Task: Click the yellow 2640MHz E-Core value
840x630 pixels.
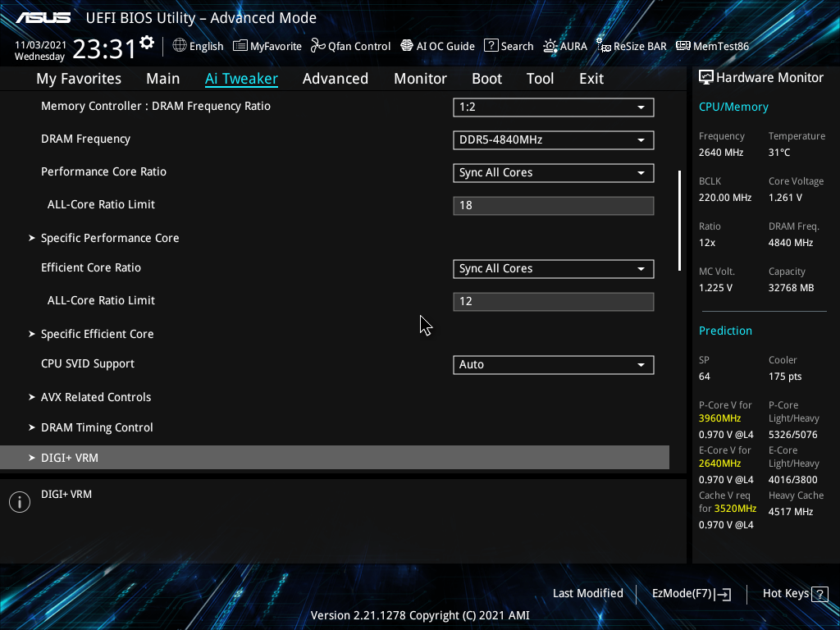Action: point(719,463)
